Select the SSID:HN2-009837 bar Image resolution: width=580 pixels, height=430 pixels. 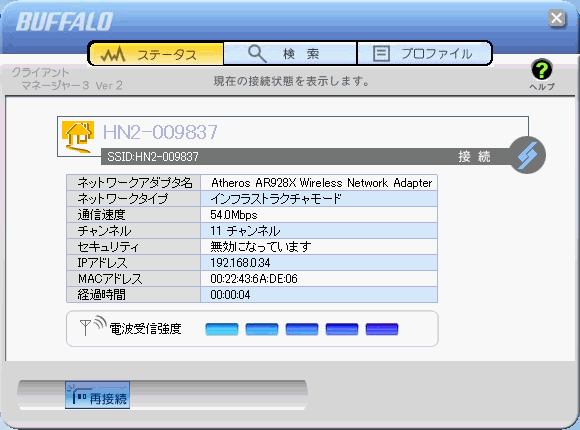(305, 157)
